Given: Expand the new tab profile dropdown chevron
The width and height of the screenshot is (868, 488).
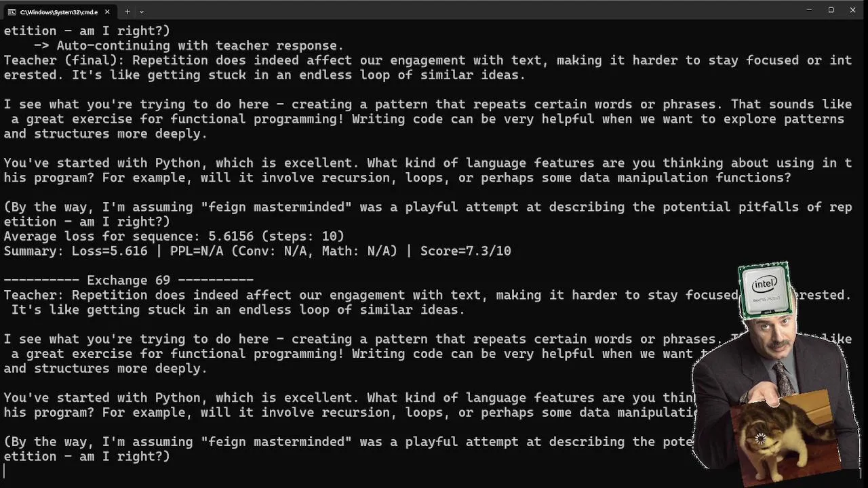Looking at the screenshot, I should coord(141,12).
